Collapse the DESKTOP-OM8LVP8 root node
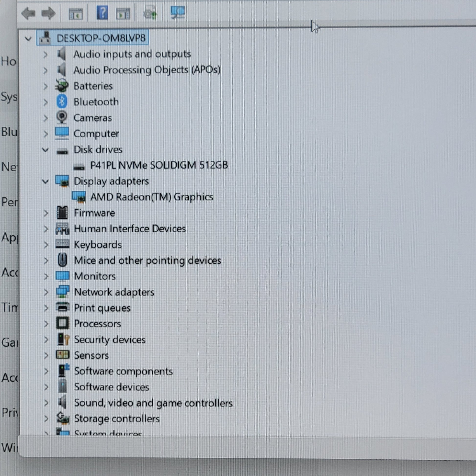Image resolution: width=476 pixels, height=476 pixels. (28, 39)
